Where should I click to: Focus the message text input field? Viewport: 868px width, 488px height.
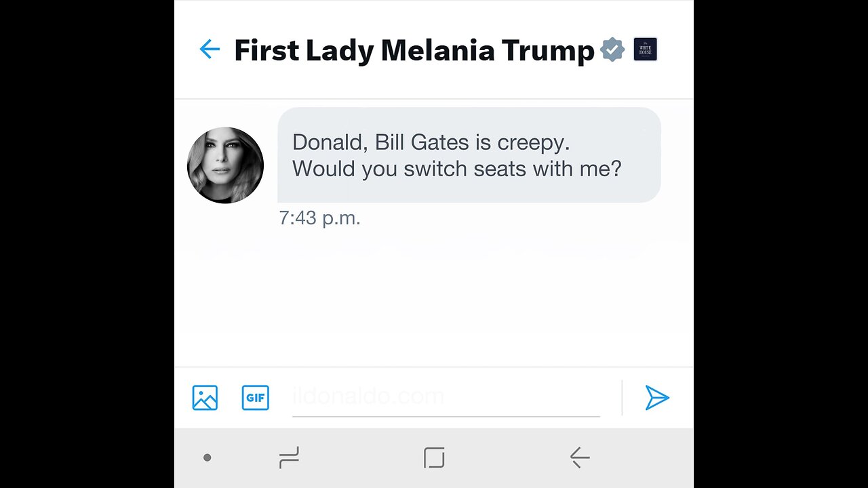[446, 398]
